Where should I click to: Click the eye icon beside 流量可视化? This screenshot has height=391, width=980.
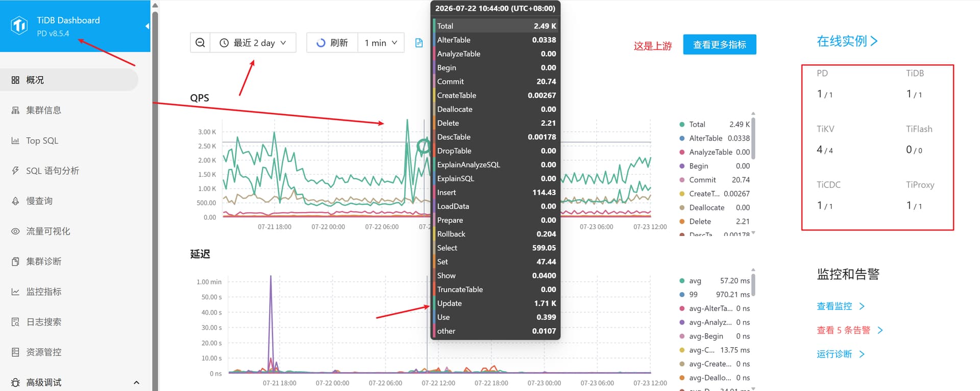(15, 231)
